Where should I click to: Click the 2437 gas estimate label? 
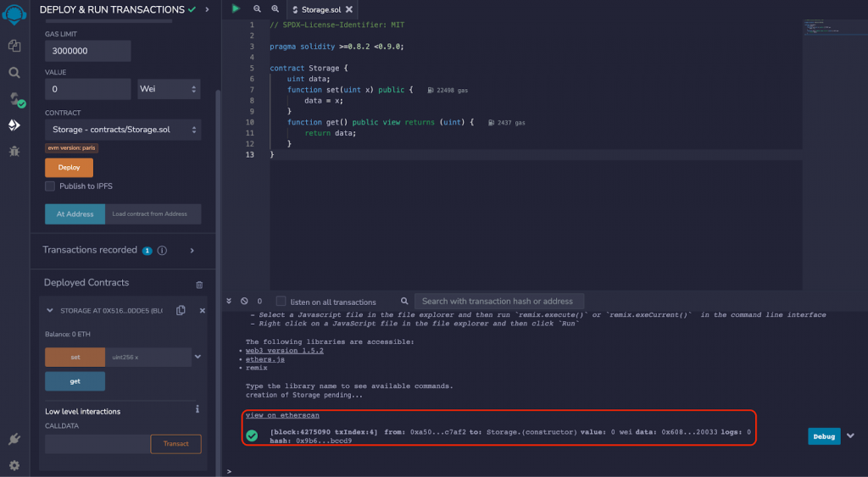[x=507, y=123]
